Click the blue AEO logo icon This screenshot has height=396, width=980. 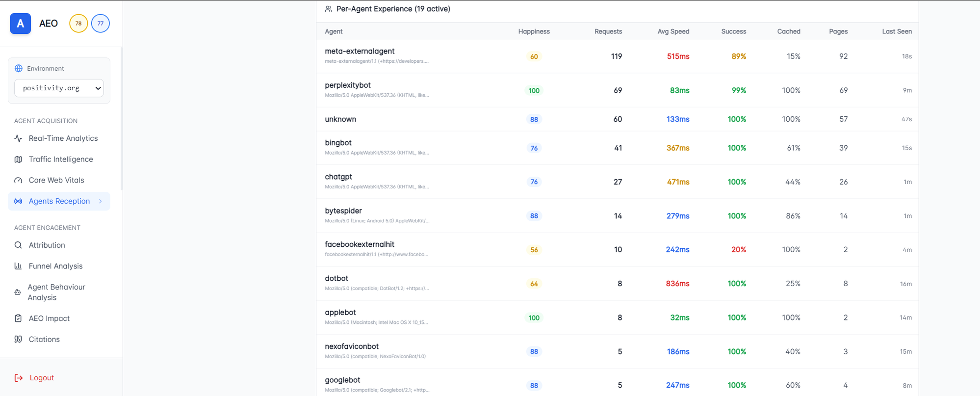click(21, 24)
